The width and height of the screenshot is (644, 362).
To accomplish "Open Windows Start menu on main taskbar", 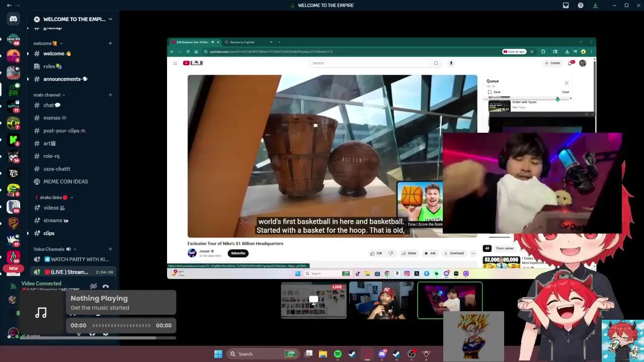I will pos(218,354).
